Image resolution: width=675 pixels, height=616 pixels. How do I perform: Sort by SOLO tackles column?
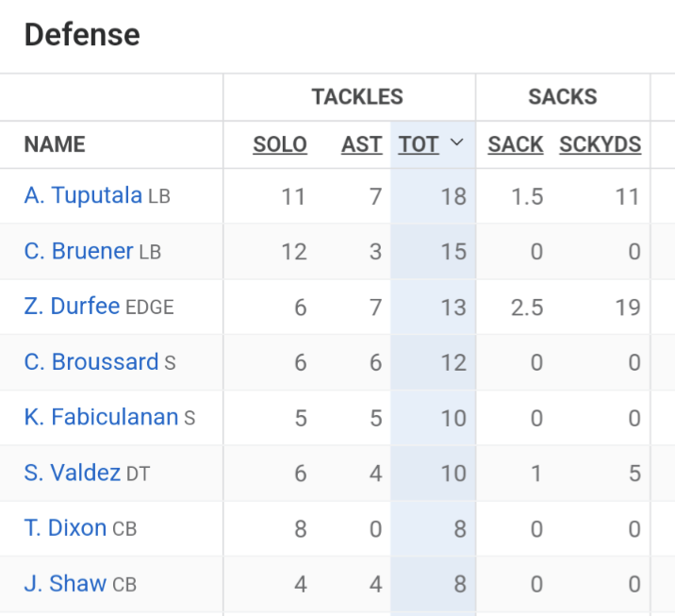[280, 144]
